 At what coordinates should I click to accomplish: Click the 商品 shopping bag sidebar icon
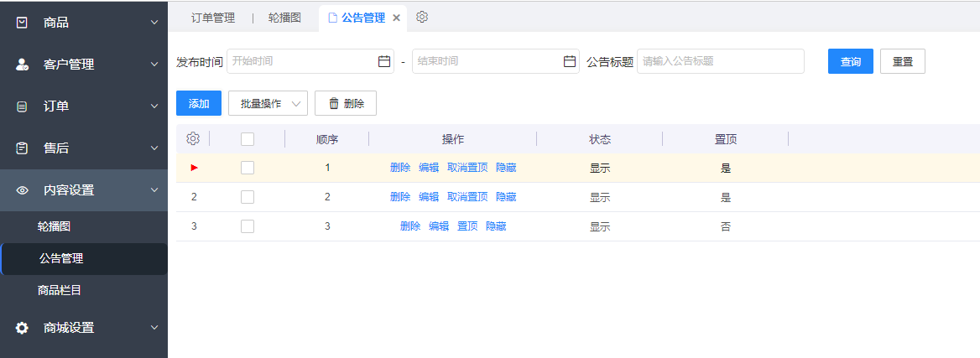(22, 23)
